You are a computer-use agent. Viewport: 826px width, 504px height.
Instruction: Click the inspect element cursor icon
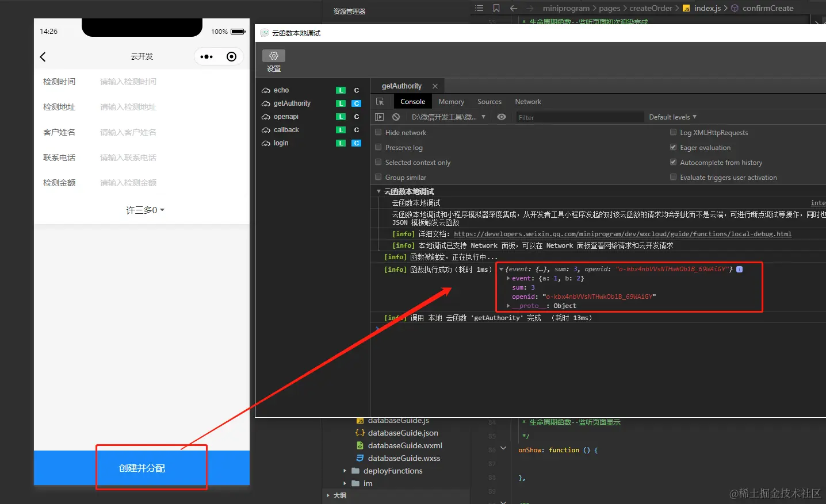tap(380, 102)
